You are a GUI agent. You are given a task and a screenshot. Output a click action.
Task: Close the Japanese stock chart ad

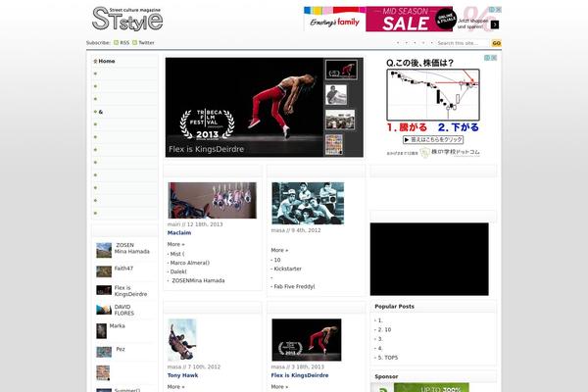point(494,58)
